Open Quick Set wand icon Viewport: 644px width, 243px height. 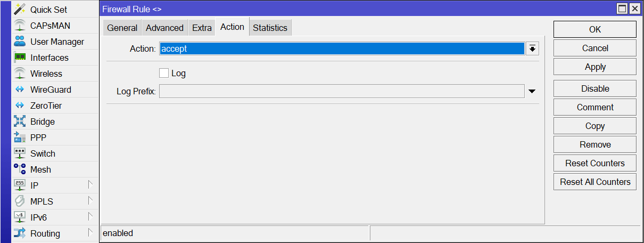(x=20, y=10)
